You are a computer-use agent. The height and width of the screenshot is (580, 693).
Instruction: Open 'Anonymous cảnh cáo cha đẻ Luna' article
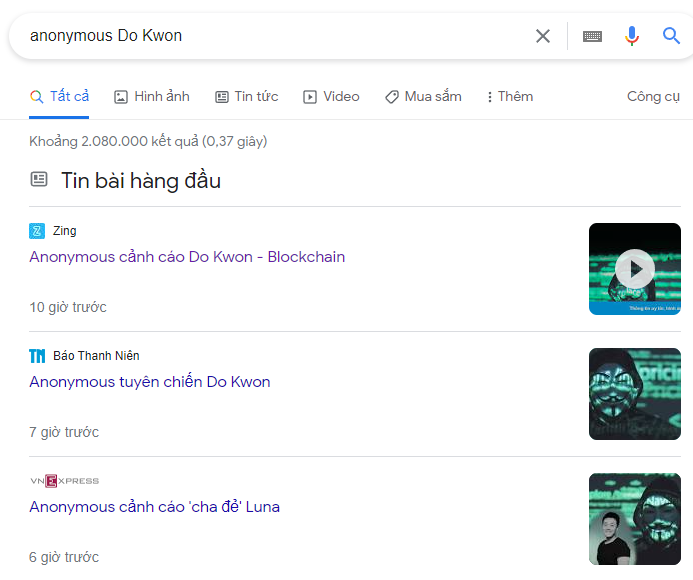coord(154,507)
